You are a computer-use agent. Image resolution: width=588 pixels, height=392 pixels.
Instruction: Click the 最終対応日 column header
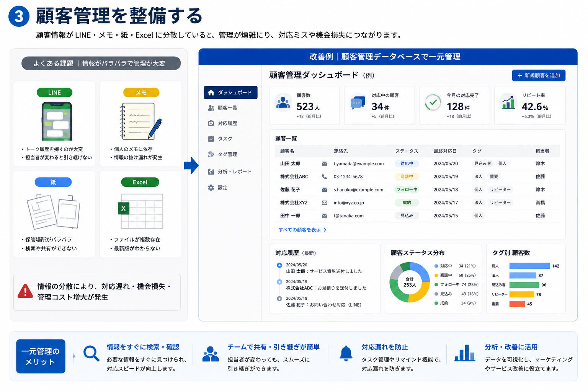pyautogui.click(x=445, y=151)
